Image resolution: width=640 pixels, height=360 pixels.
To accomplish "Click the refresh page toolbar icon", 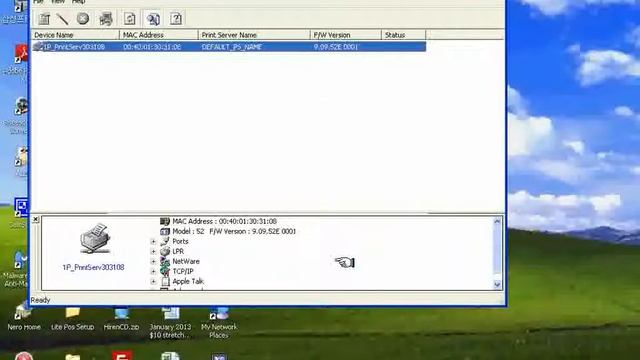I will pyautogui.click(x=130, y=19).
